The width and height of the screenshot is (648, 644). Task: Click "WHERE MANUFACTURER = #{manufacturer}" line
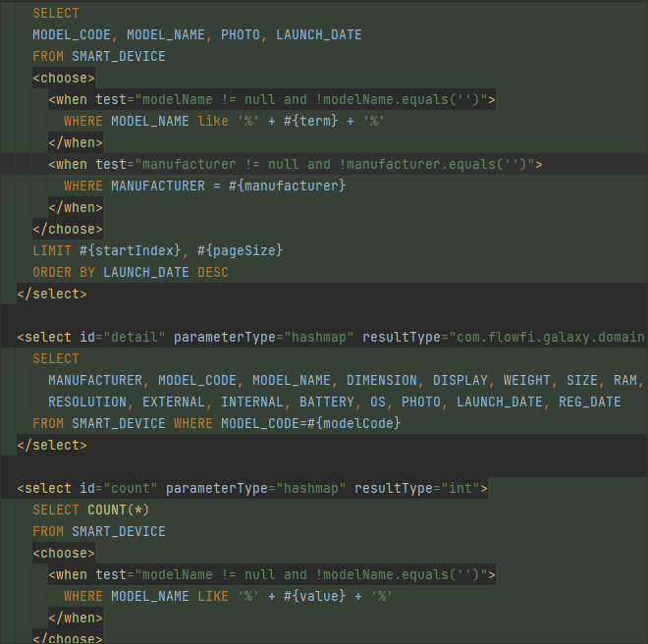click(204, 186)
